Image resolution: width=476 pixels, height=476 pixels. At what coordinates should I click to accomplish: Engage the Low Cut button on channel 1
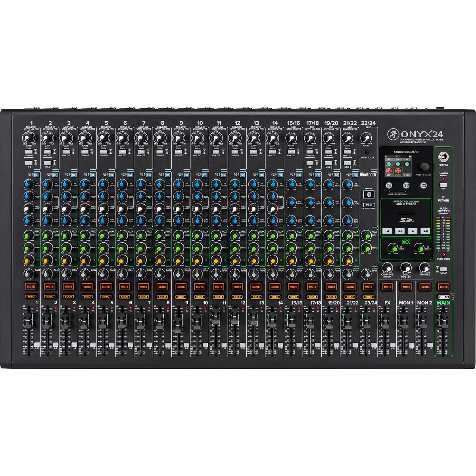click(28, 151)
